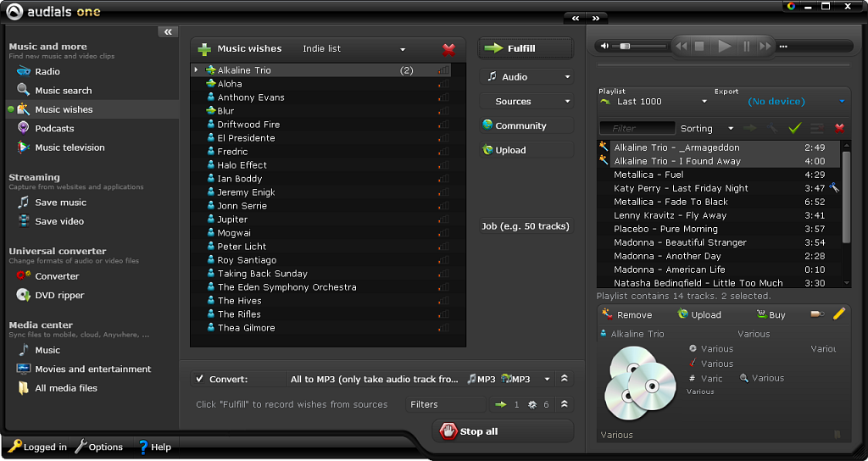Screen dimensions: 868x461
Task: Click the playback progress bar
Action: (x=724, y=64)
